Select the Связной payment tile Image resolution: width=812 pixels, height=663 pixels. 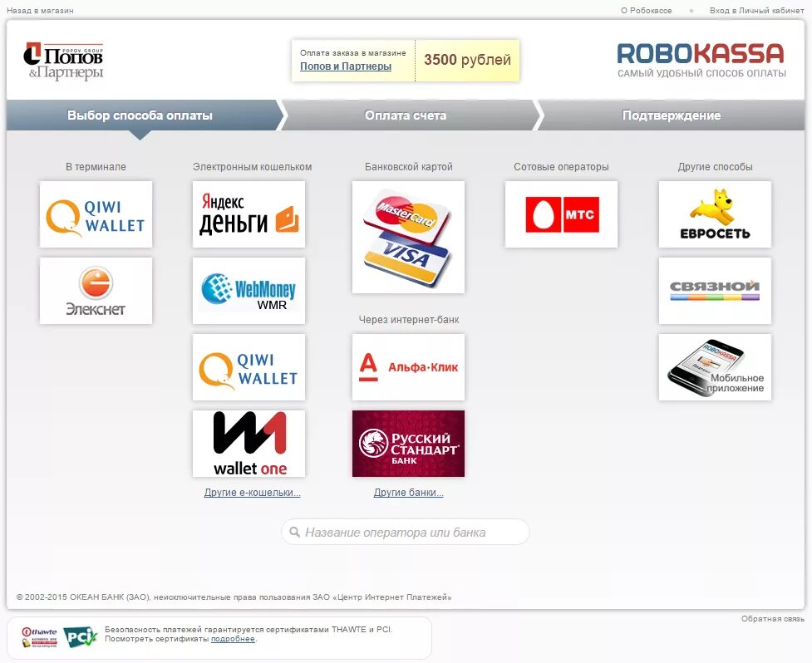[715, 291]
